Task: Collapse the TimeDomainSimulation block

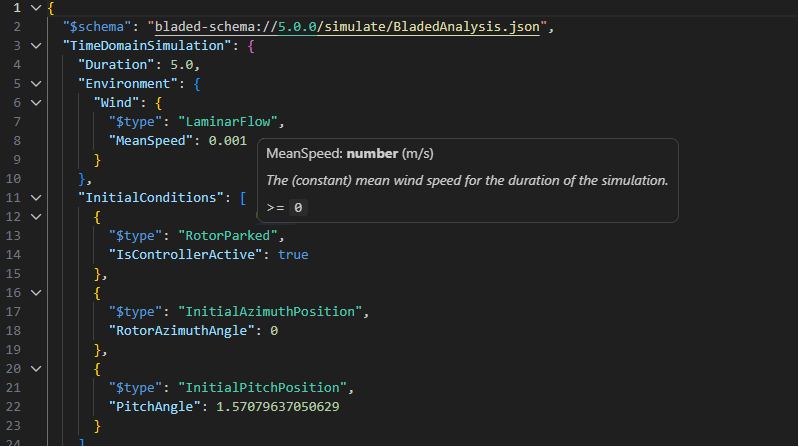Action: click(37, 47)
